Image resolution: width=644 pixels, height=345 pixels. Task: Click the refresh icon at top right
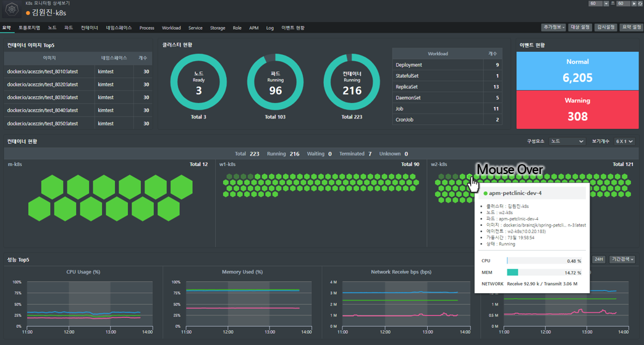point(640,3)
